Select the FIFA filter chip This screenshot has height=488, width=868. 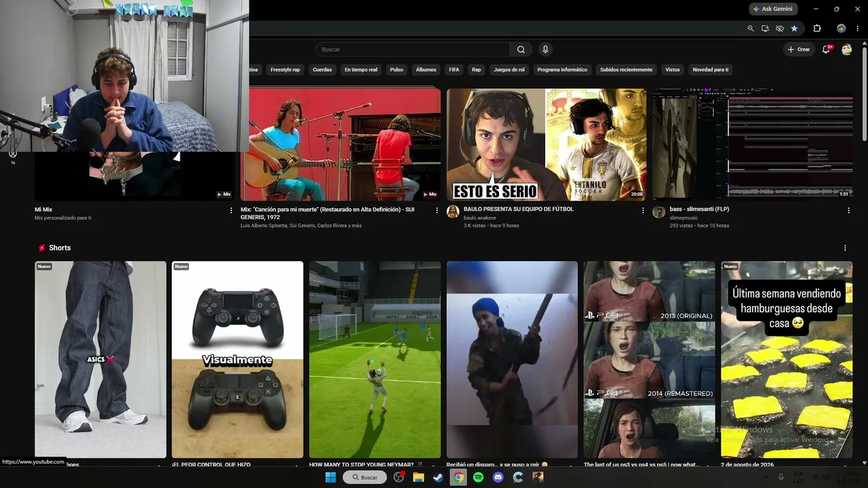coord(454,70)
